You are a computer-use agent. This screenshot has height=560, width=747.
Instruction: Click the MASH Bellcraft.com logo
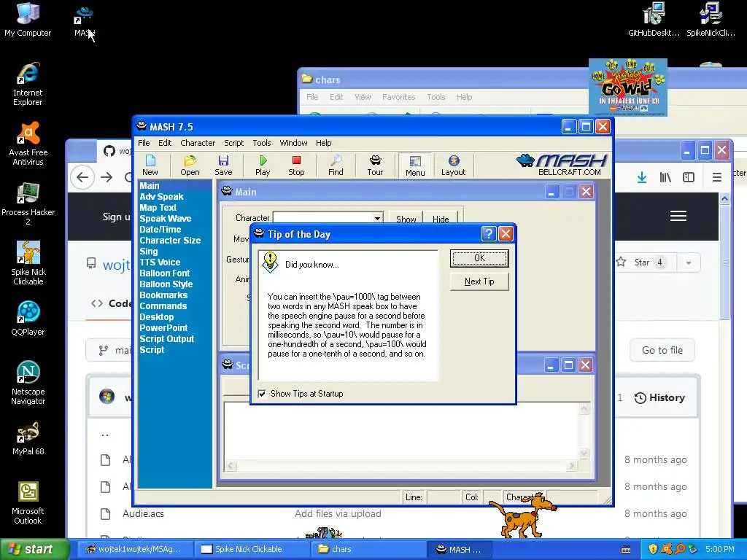pyautogui.click(x=562, y=165)
